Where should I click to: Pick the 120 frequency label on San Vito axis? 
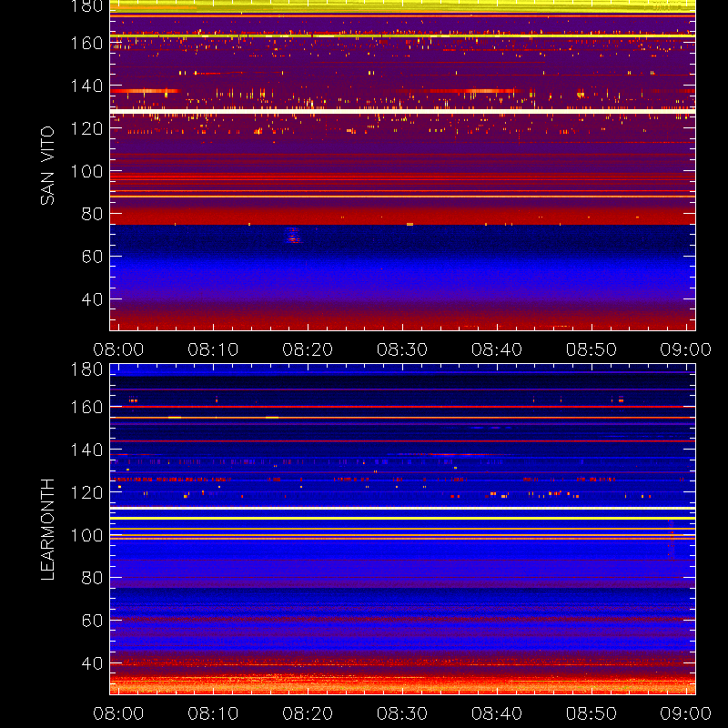(x=86, y=128)
